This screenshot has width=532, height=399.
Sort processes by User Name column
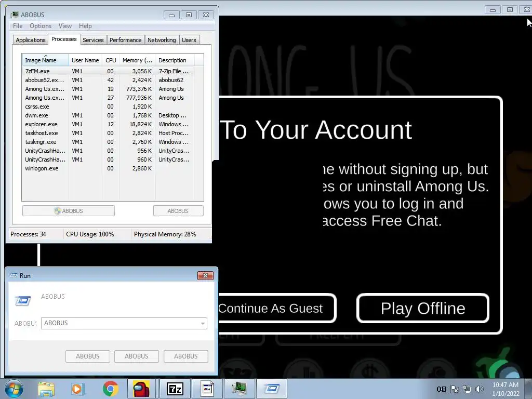tap(85, 60)
